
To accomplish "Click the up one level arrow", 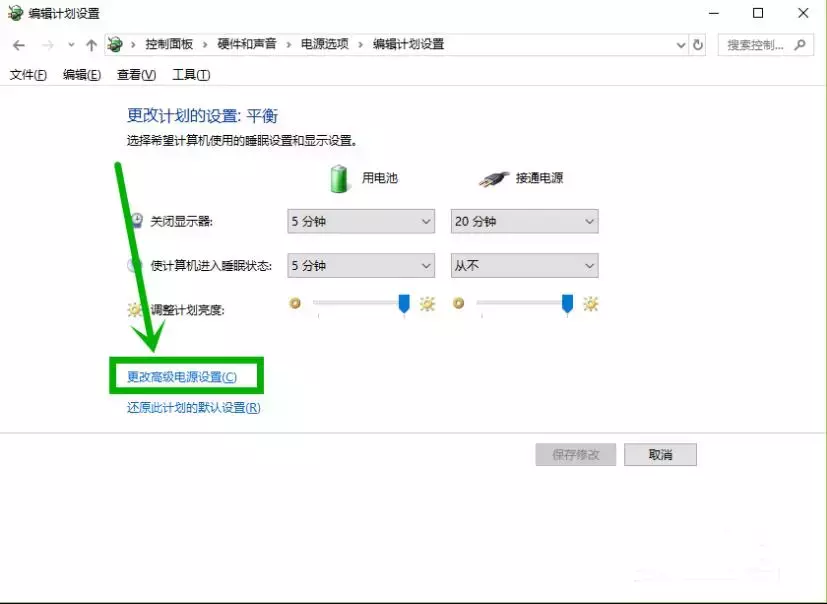I will point(91,44).
